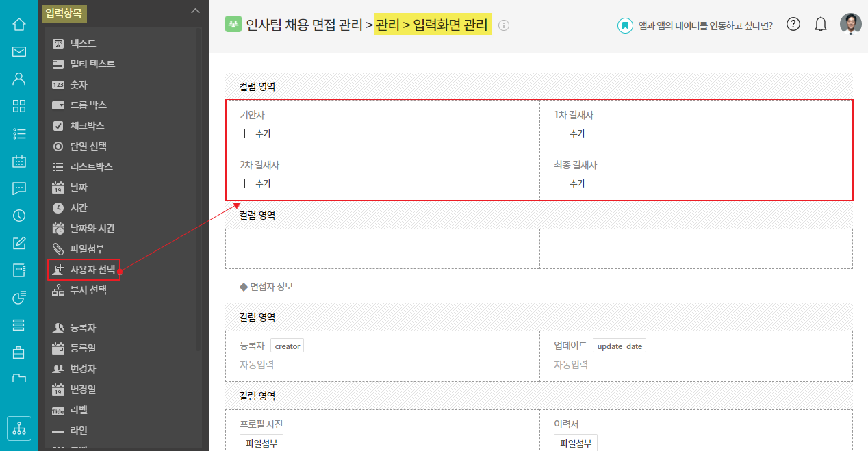Click 추가 under 기안자
This screenshot has height=451, width=868.
256,133
